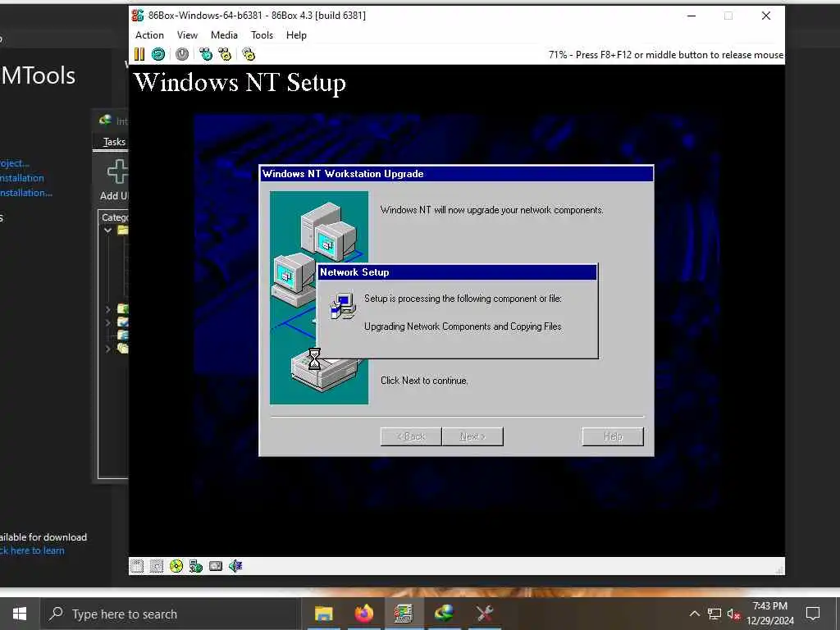This screenshot has width=840, height=630.
Task: Click the Help button in setup dialog
Action: click(613, 436)
